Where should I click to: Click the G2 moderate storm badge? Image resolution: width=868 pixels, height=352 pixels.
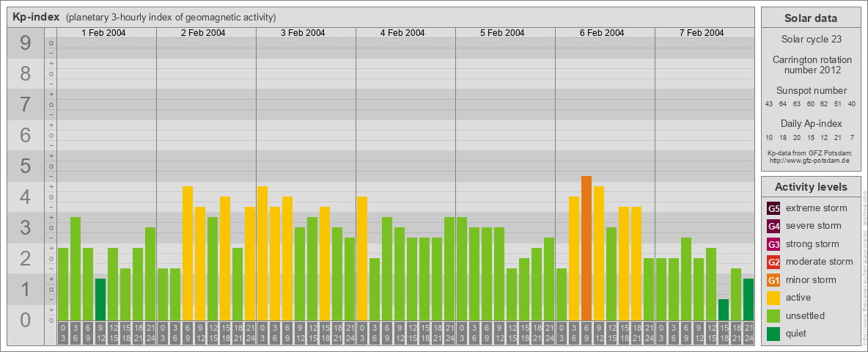coord(773,262)
